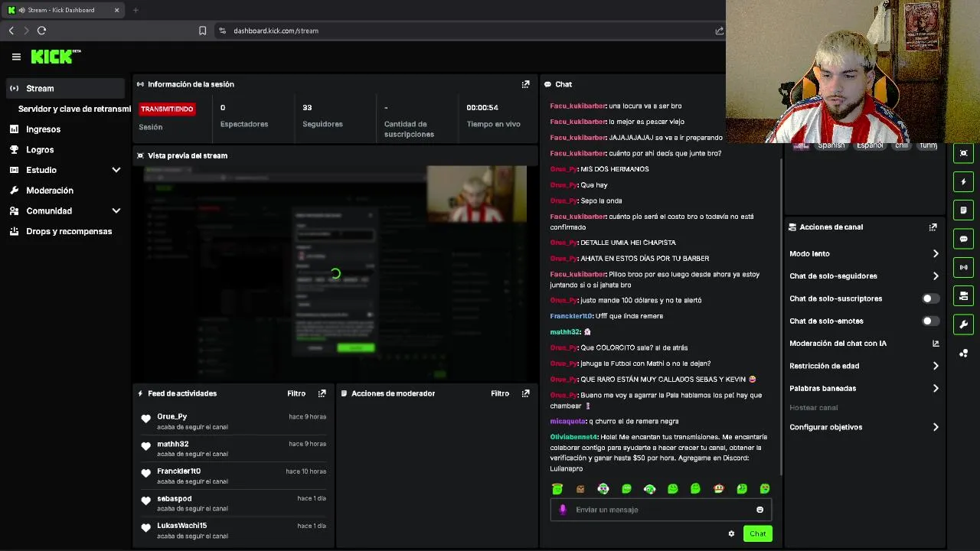The width and height of the screenshot is (980, 551).
Task: Click username micaquota in chat
Action: tap(568, 422)
